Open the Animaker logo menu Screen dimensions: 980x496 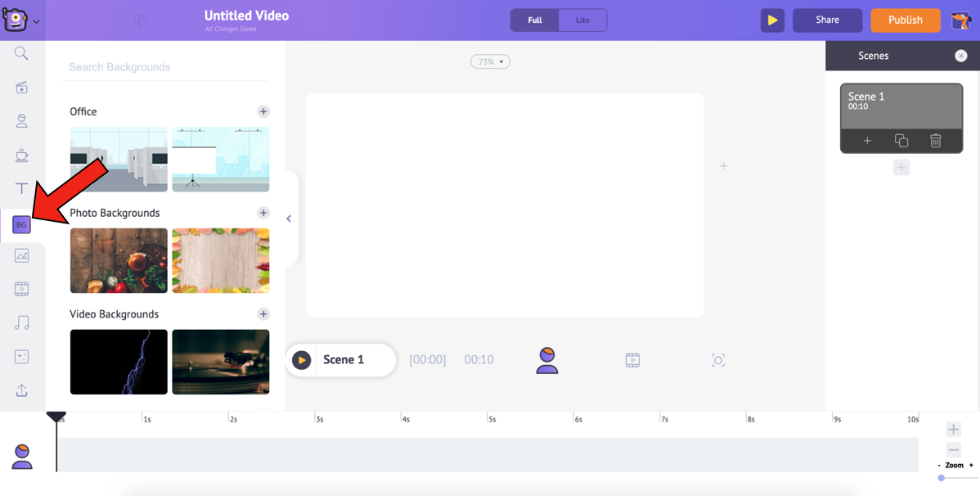pyautogui.click(x=21, y=20)
